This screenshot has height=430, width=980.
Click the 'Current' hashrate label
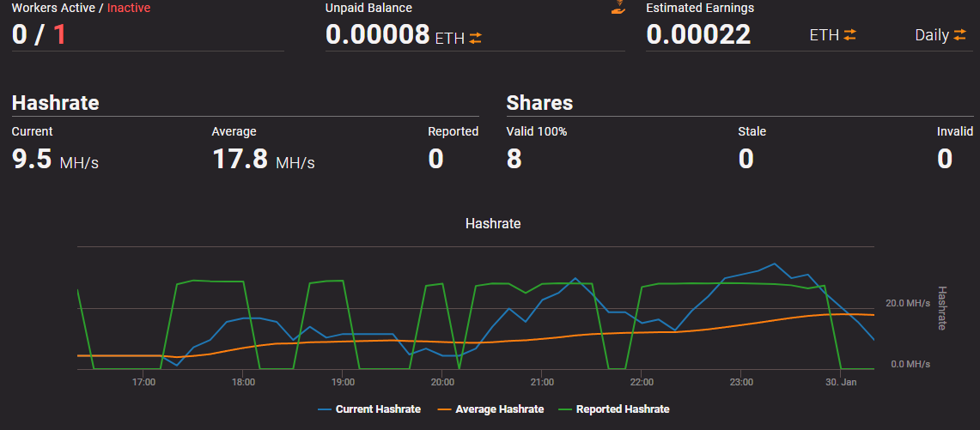click(33, 131)
